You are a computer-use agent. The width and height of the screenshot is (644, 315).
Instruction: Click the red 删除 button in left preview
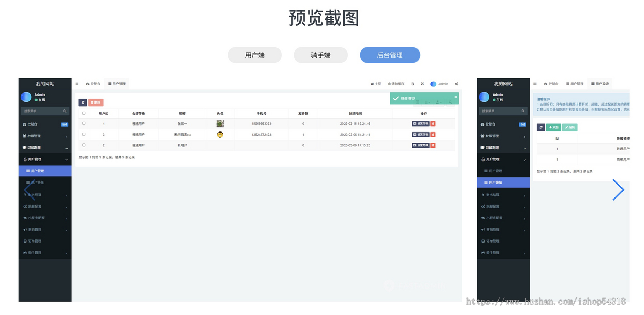(x=96, y=102)
